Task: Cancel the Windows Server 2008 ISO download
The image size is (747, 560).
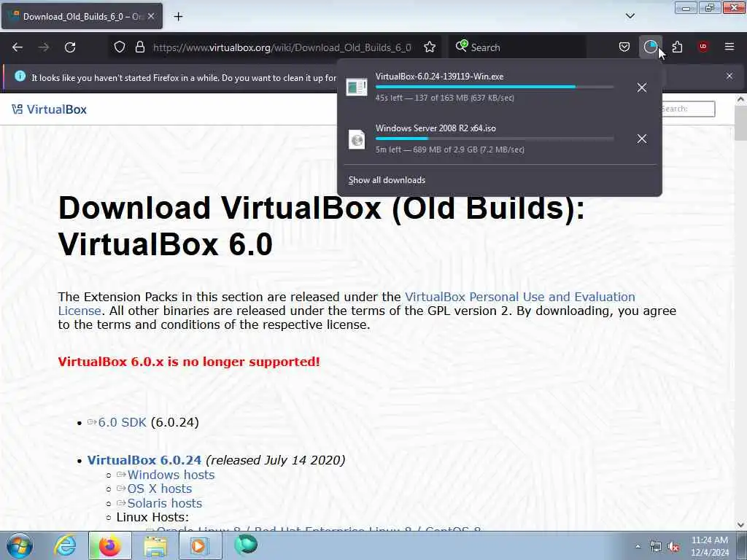Action: point(642,139)
